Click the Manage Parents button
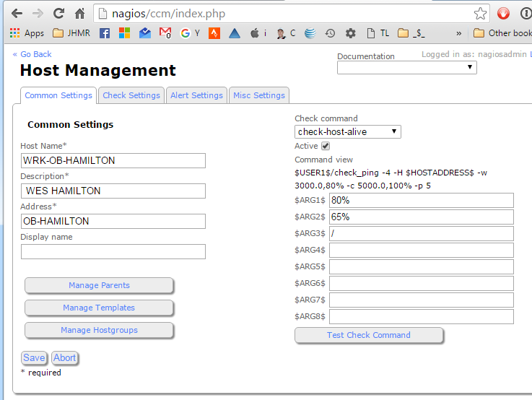This screenshot has height=400, width=532. click(99, 285)
